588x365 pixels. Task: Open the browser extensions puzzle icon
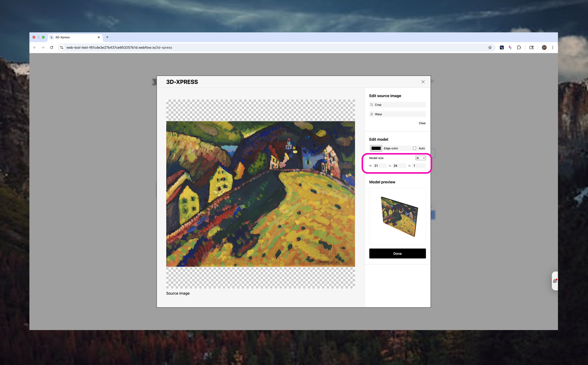tap(519, 47)
